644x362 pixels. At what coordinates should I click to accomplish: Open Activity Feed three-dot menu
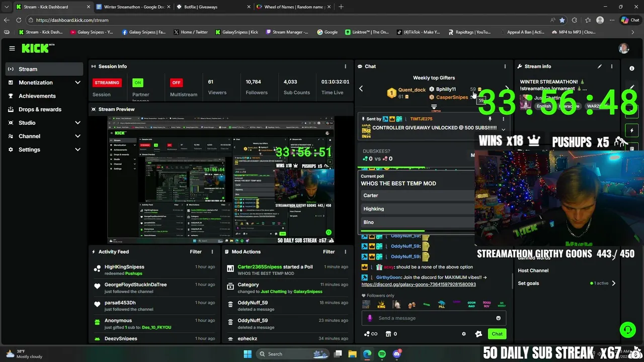(x=212, y=252)
